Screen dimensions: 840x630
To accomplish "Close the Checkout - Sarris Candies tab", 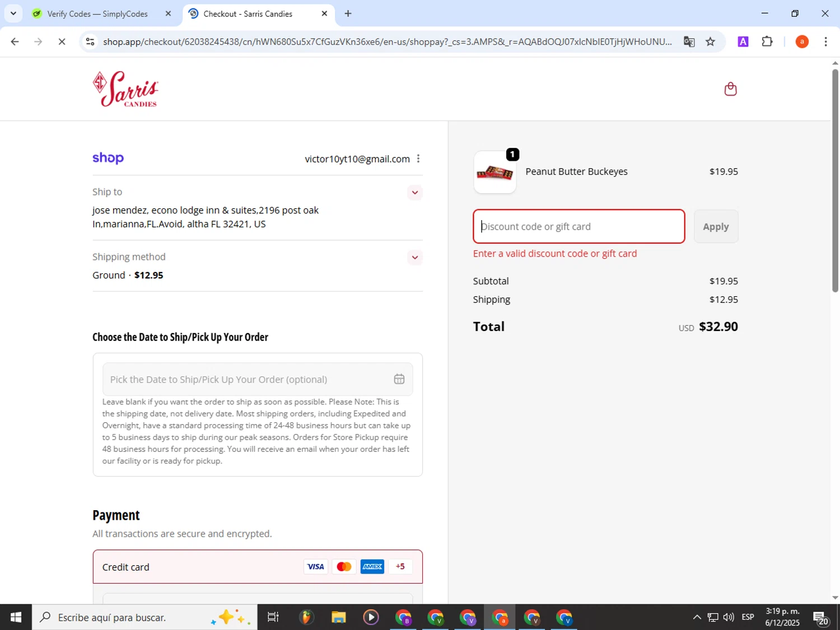I will click(324, 13).
